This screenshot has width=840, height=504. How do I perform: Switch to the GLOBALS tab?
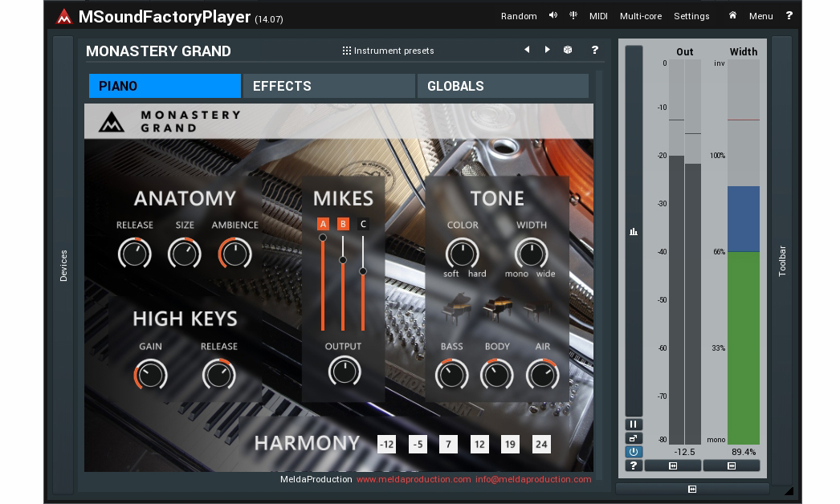(503, 86)
